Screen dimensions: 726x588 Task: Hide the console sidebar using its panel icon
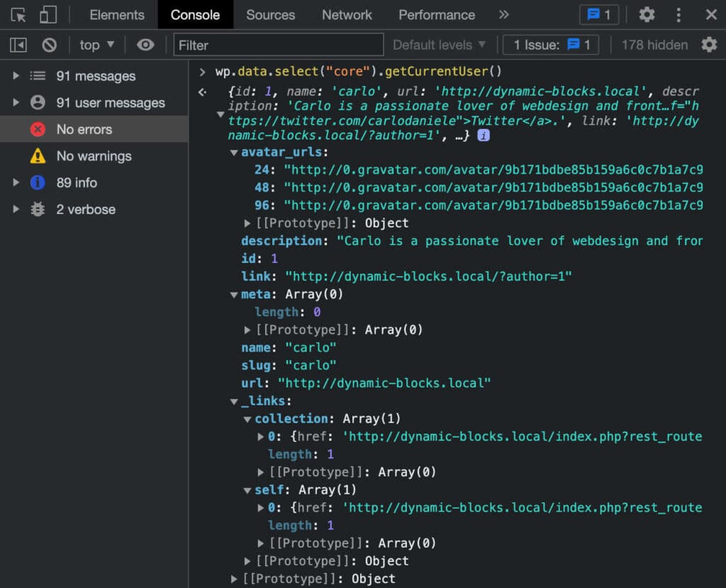[17, 44]
